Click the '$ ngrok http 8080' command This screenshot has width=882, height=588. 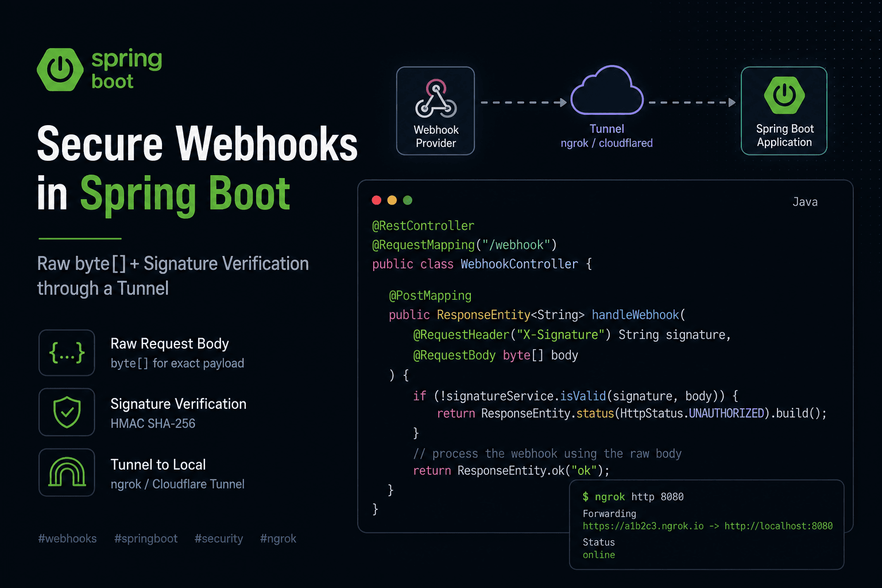[x=633, y=497]
